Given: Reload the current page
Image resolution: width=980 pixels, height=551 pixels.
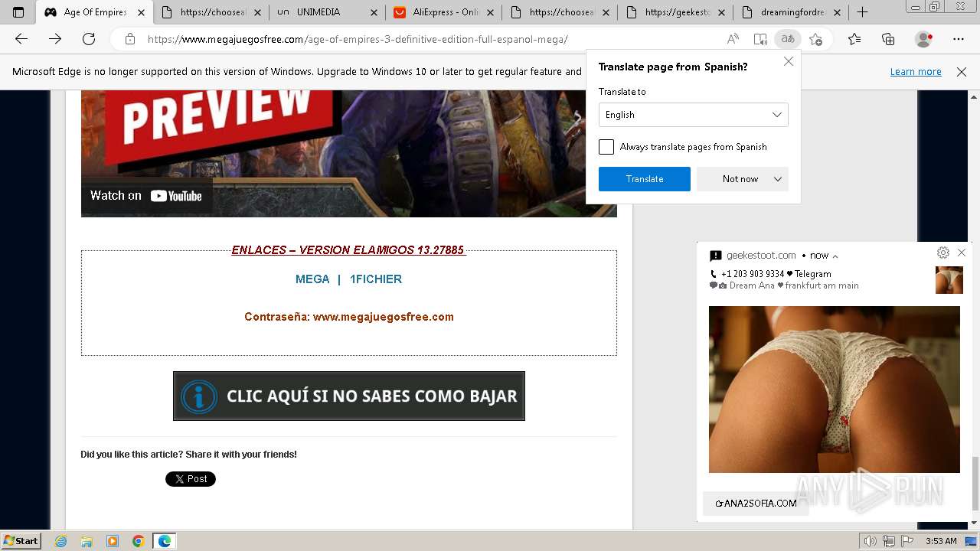Looking at the screenshot, I should point(89,39).
